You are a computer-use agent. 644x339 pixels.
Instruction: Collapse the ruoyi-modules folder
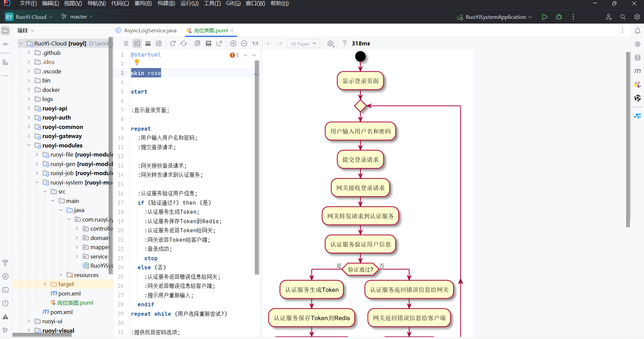(x=29, y=145)
